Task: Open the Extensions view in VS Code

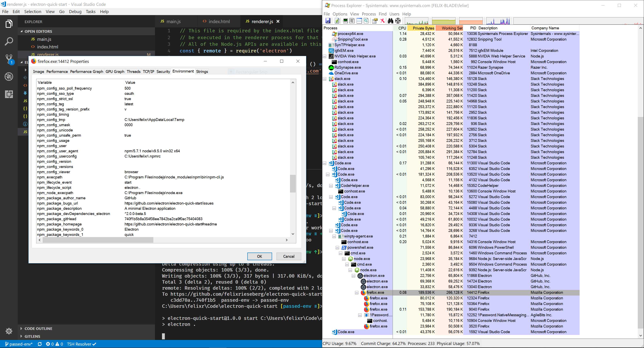Action: click(x=9, y=94)
